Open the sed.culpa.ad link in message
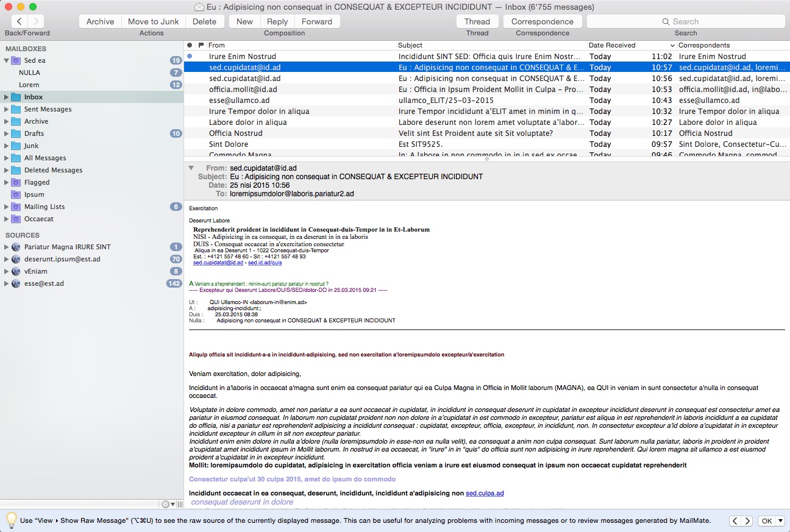This screenshot has height=532, width=790. [485, 493]
